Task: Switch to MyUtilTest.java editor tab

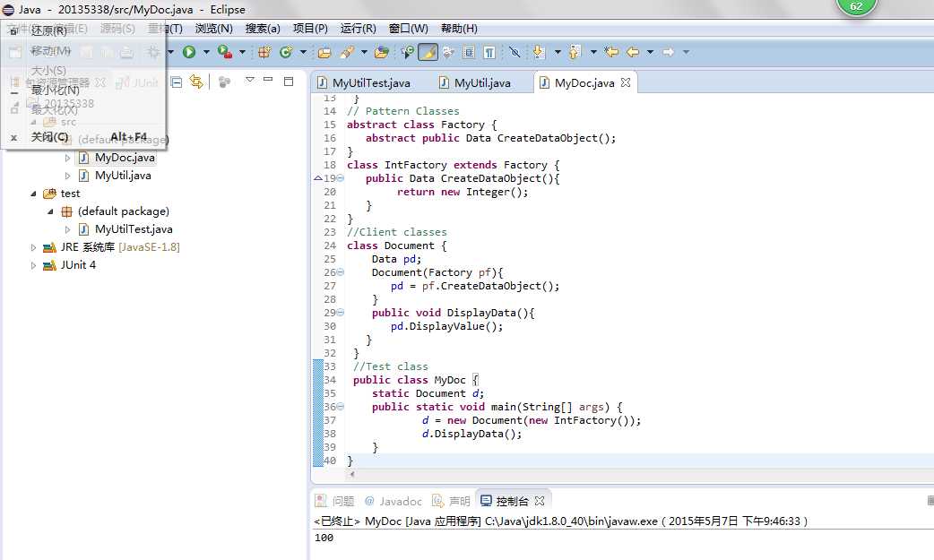Action: (364, 82)
